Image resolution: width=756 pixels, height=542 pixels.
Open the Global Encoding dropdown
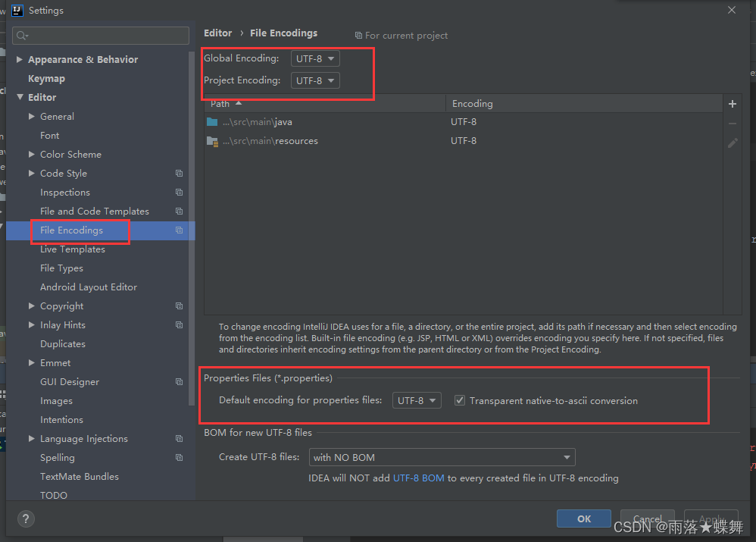[x=315, y=58]
